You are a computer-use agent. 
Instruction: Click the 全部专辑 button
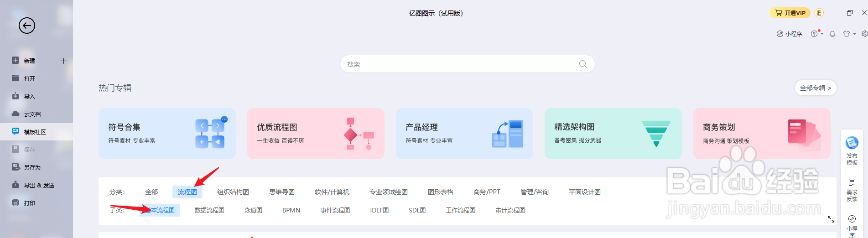(816, 88)
